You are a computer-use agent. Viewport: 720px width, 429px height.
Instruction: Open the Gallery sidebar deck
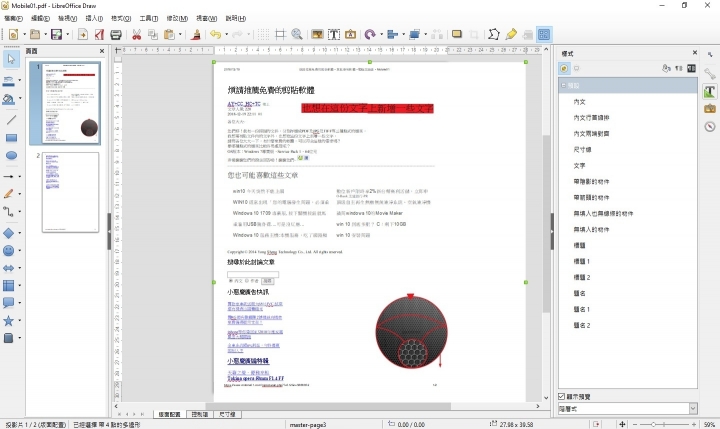point(709,109)
